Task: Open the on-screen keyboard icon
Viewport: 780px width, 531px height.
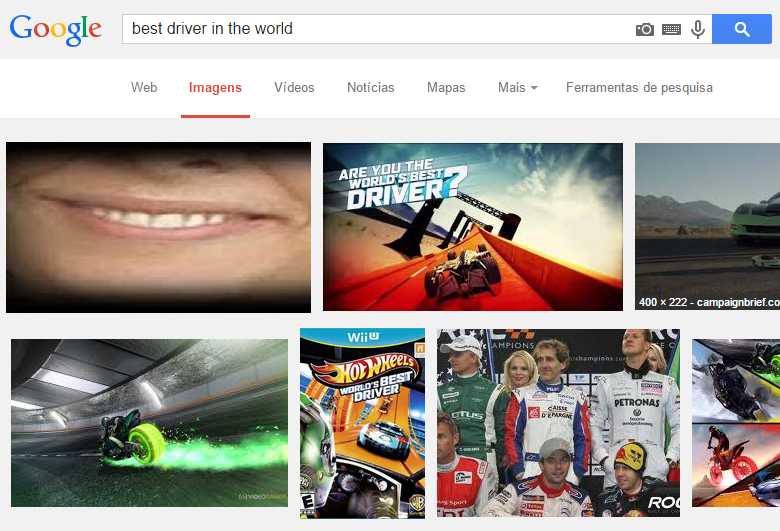Action: pos(671,29)
